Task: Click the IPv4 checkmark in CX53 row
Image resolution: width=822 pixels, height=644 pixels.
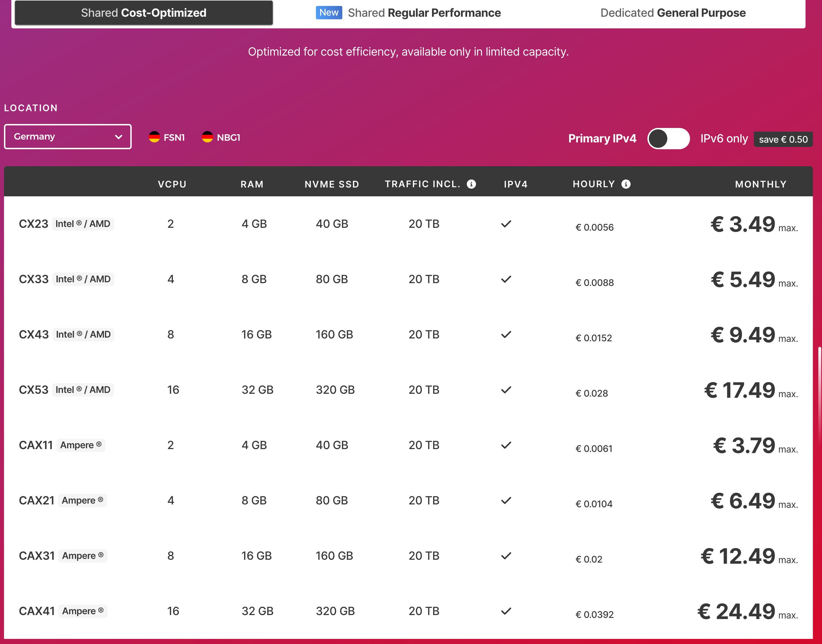Action: coord(506,390)
